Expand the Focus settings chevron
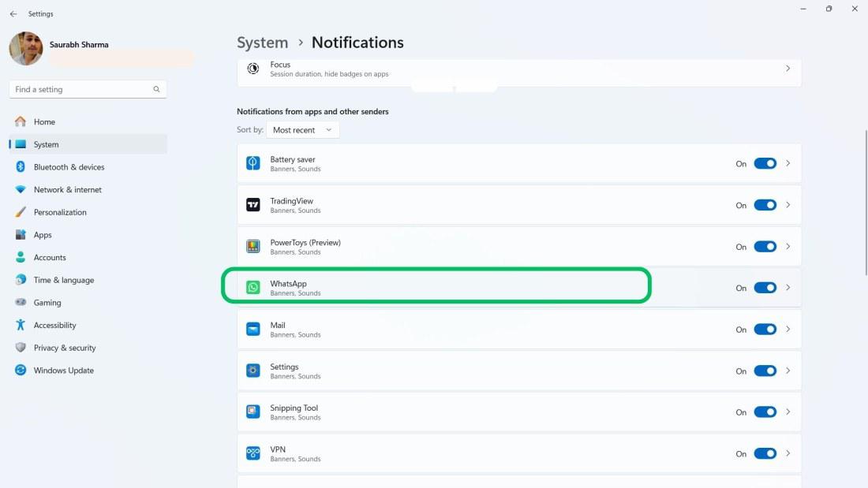Viewport: 868px width, 488px height. click(788, 69)
